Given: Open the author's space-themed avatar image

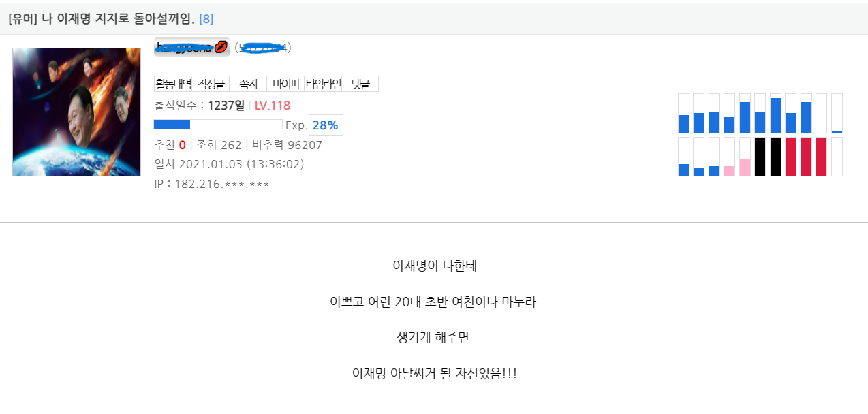Looking at the screenshot, I should pyautogui.click(x=76, y=112).
